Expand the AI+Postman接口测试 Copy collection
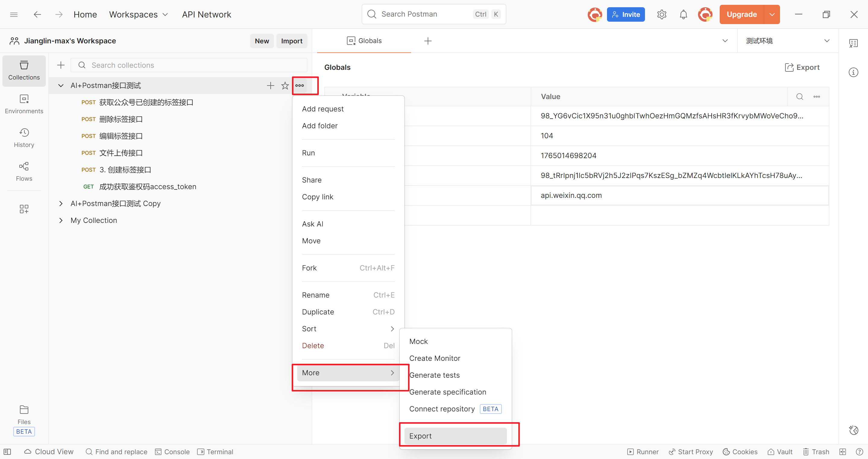 pos(61,203)
